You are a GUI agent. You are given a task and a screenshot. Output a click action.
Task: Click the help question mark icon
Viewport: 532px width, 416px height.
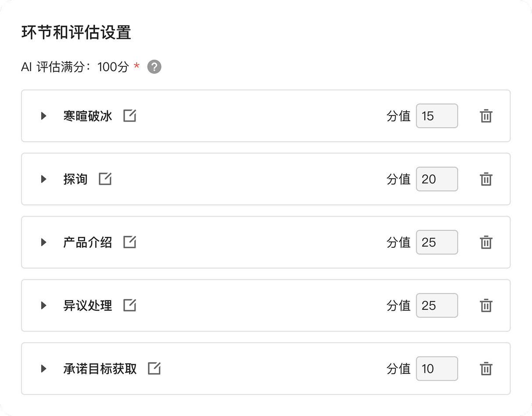(x=154, y=67)
